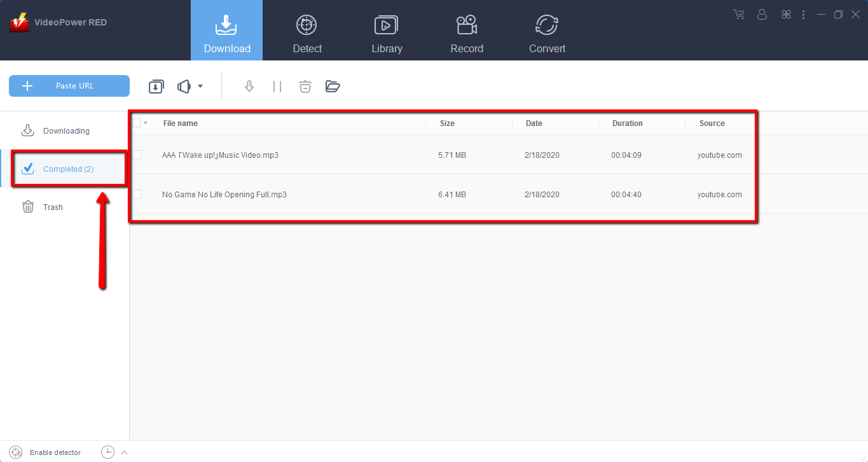
Task: Click the four-leaf apps icon in title bar
Action: click(787, 14)
